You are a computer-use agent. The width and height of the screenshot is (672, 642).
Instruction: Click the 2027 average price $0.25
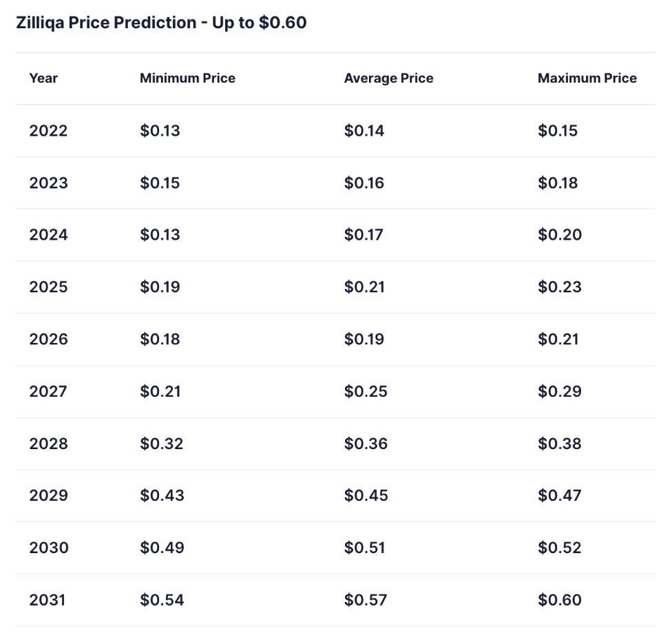pos(365,392)
